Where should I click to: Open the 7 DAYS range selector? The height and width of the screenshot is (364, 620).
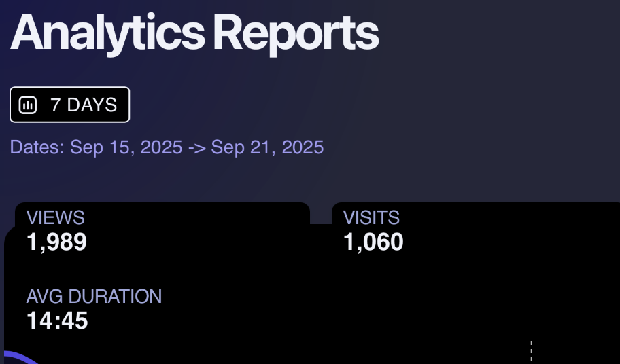point(70,105)
